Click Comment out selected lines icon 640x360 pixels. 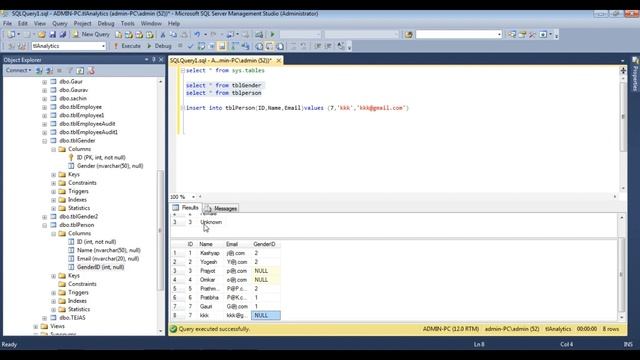[x=293, y=46]
